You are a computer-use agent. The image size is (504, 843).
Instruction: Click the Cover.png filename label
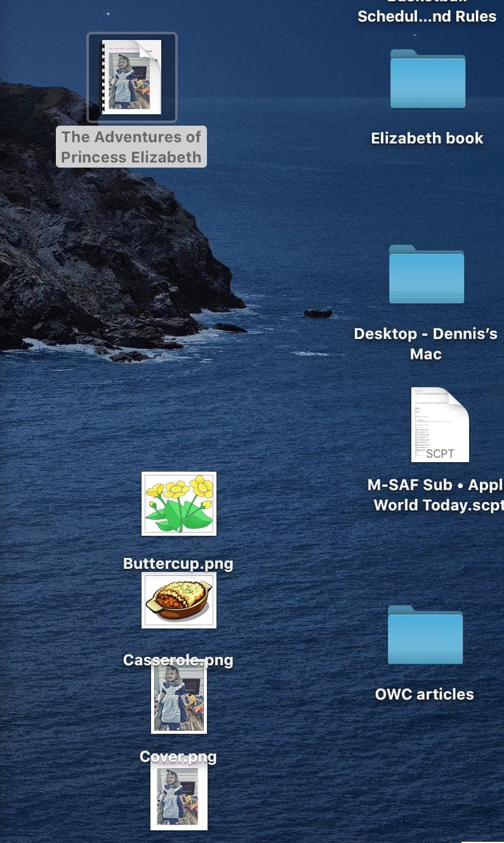(178, 757)
